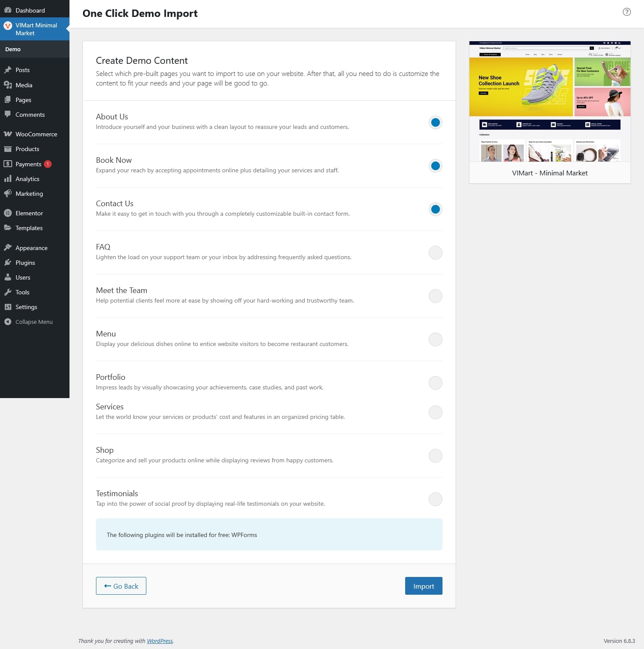Image resolution: width=644 pixels, height=649 pixels.
Task: Collapse the admin sidebar menu
Action: [34, 322]
